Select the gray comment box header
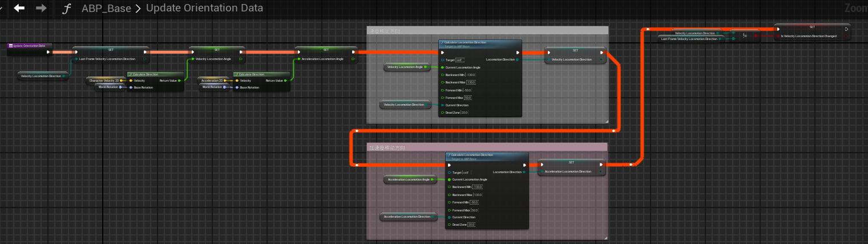 pos(487,31)
